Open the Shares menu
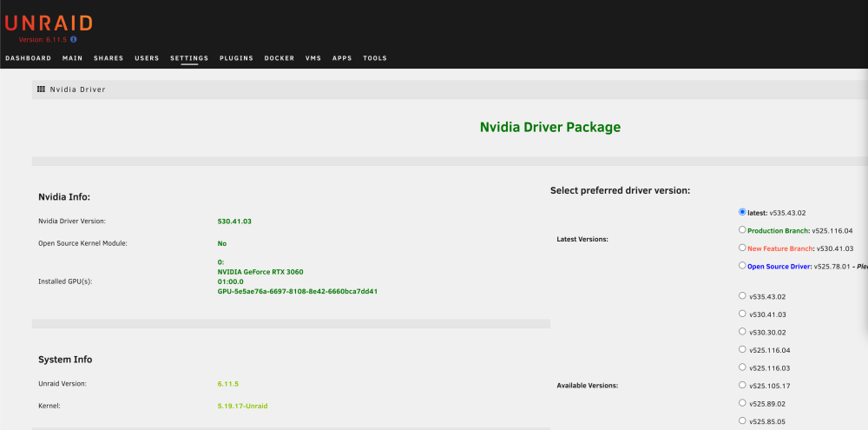Image resolution: width=868 pixels, height=430 pixels. (x=108, y=58)
